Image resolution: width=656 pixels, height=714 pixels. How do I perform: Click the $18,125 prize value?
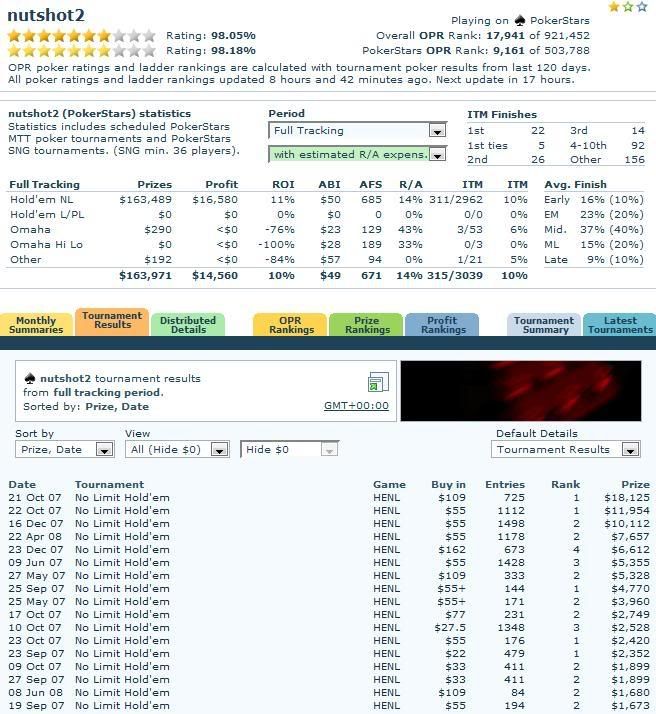pyautogui.click(x=627, y=498)
